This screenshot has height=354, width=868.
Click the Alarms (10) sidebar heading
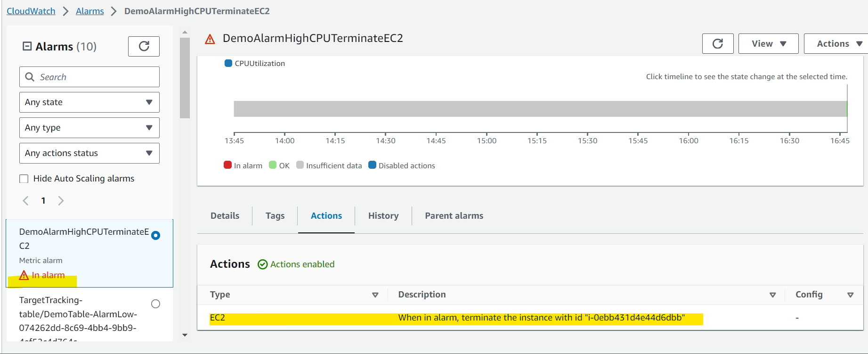[x=66, y=47]
